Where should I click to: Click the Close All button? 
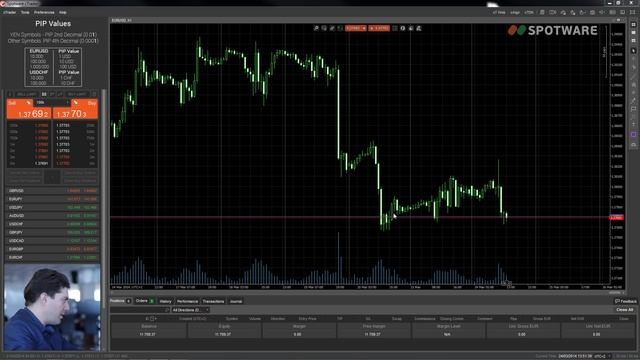(x=624, y=310)
